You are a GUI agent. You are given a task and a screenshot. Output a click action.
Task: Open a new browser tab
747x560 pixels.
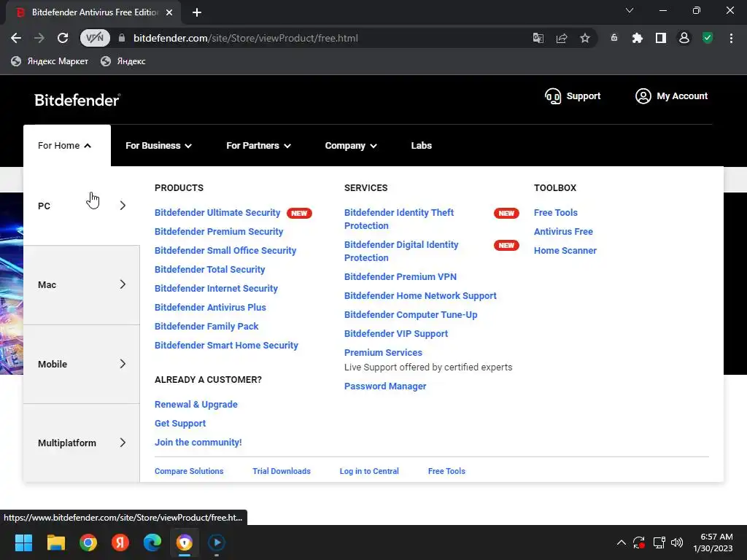[x=197, y=12]
